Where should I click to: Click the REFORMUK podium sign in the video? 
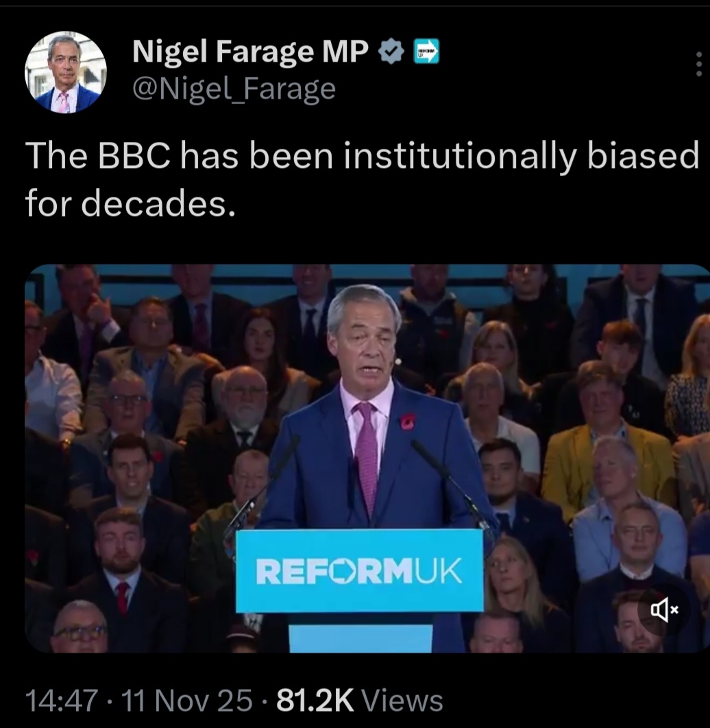pos(360,570)
